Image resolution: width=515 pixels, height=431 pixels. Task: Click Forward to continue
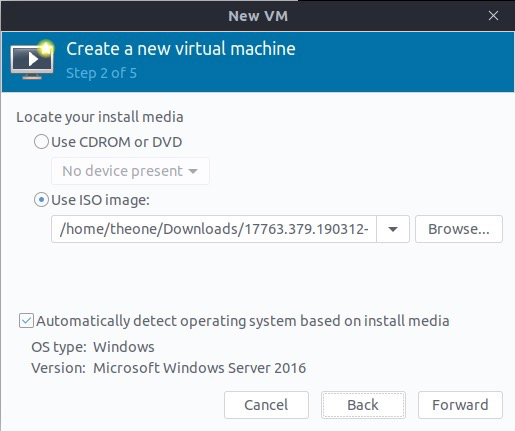(460, 405)
